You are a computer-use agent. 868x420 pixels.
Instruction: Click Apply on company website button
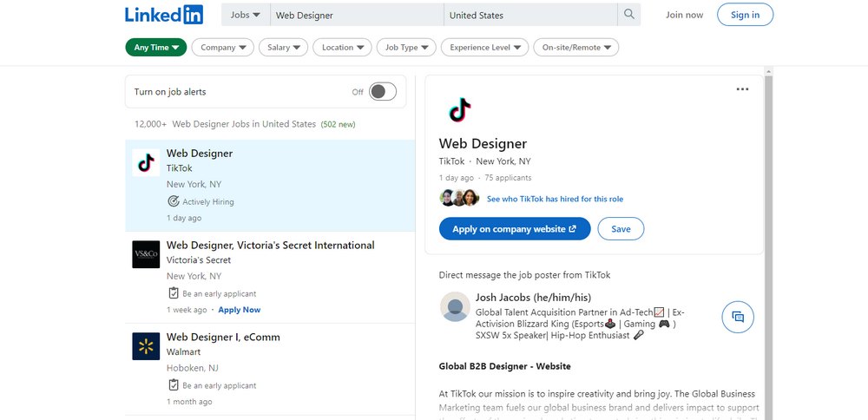point(515,228)
